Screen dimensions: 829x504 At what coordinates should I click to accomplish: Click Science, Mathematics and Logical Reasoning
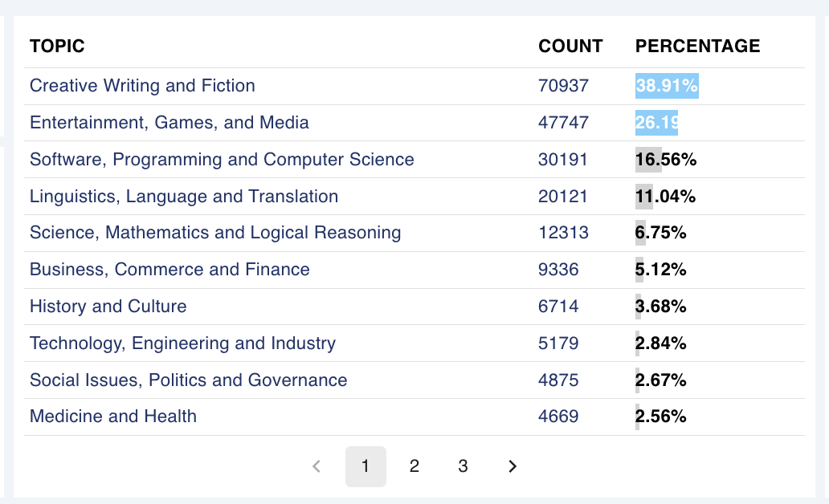[215, 234]
